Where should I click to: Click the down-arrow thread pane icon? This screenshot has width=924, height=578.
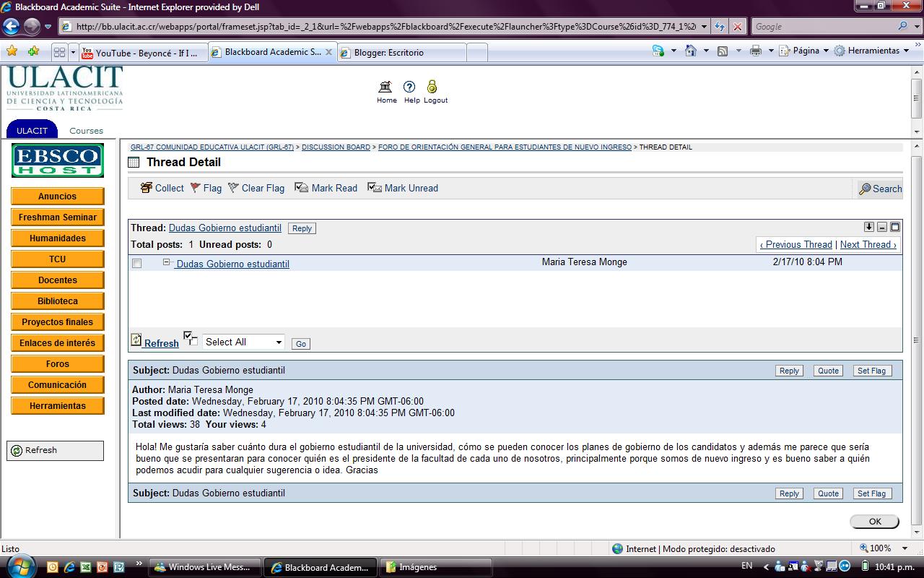click(x=869, y=227)
